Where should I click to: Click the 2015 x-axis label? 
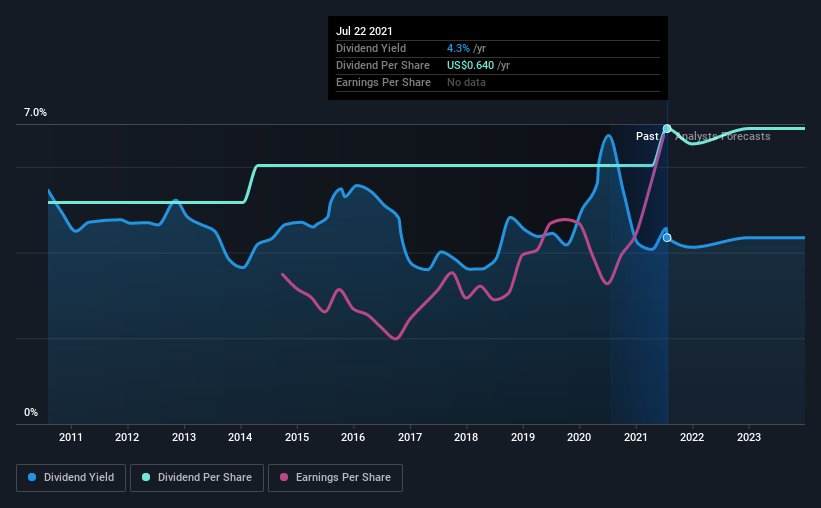pyautogui.click(x=297, y=437)
